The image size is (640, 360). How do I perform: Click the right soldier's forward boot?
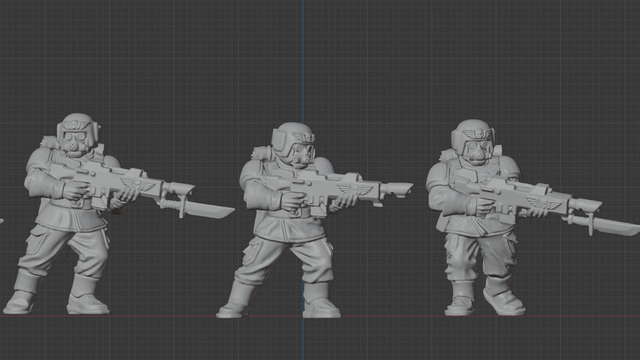click(x=503, y=296)
